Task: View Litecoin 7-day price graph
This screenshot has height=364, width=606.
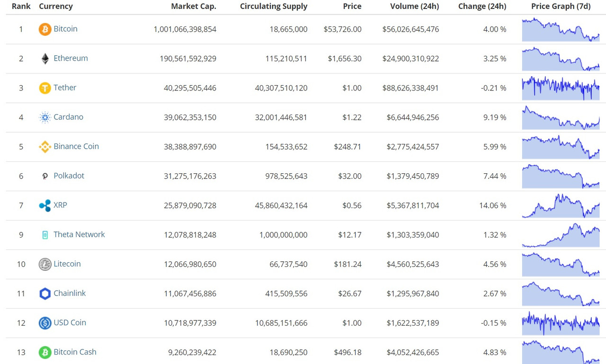Action: point(561,264)
